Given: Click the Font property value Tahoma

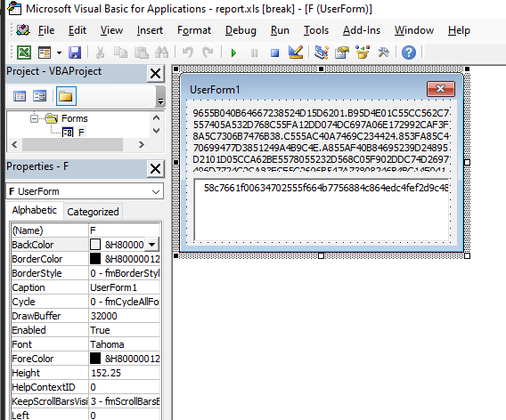Looking at the screenshot, I should coord(124,344).
